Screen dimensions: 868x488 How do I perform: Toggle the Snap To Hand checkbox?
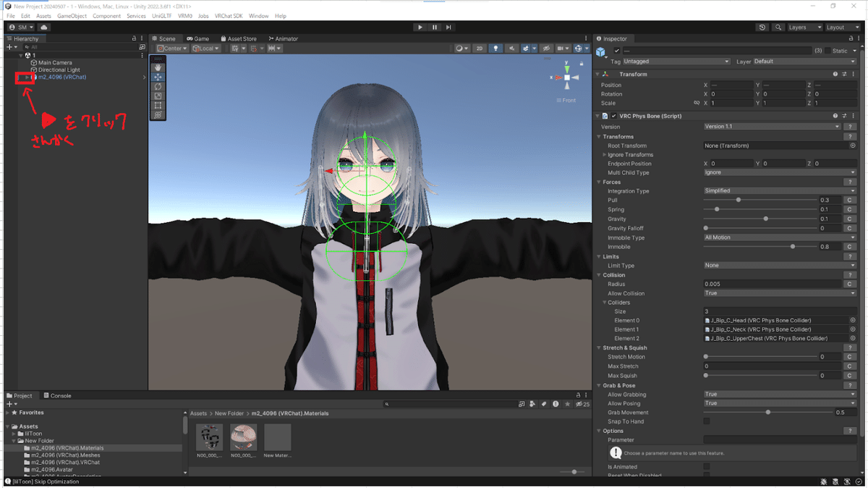click(x=707, y=421)
